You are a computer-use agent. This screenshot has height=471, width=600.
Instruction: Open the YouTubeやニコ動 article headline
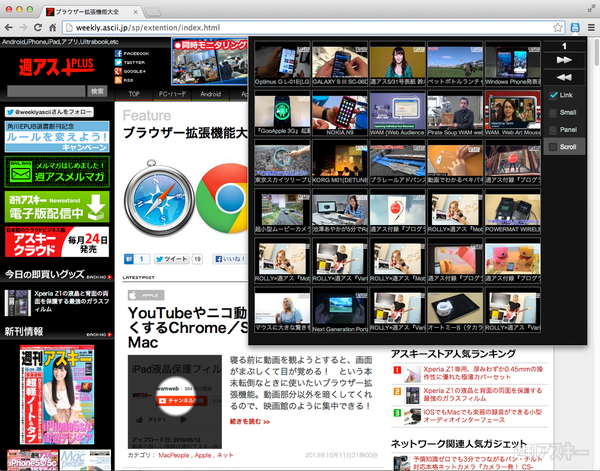click(188, 328)
